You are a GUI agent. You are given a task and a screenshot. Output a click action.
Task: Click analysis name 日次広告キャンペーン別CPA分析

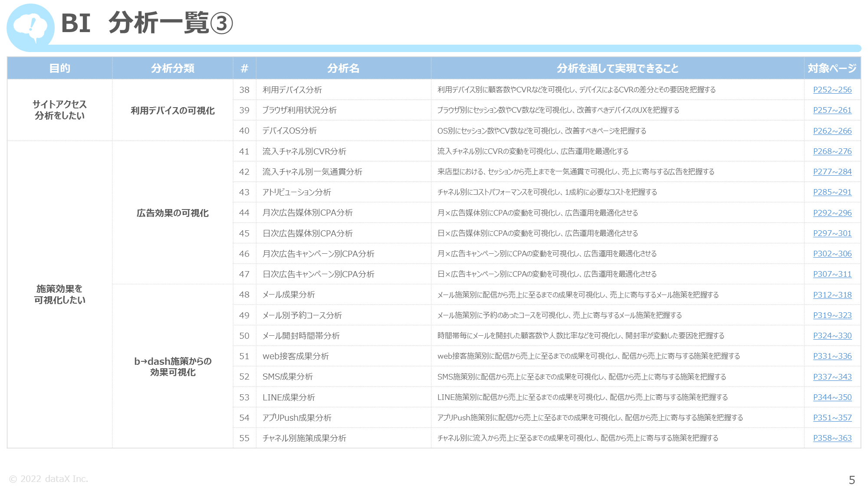coord(318,274)
